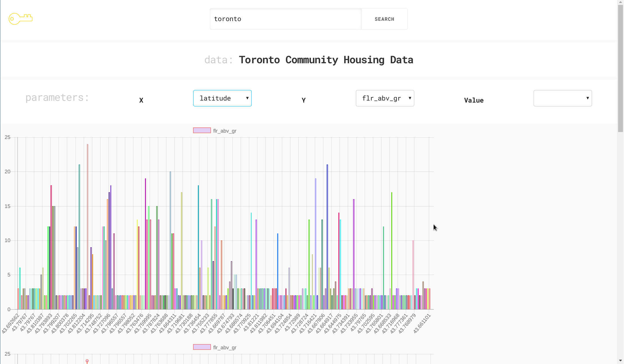This screenshot has height=364, width=624.
Task: Click the SEARCH button
Action: coord(384,19)
